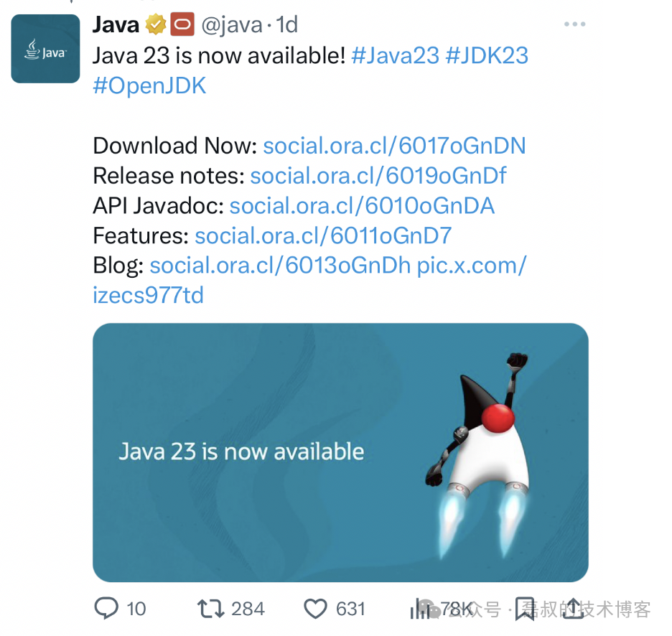Open the #OpenJDK hashtag
672x636 pixels.
[149, 85]
